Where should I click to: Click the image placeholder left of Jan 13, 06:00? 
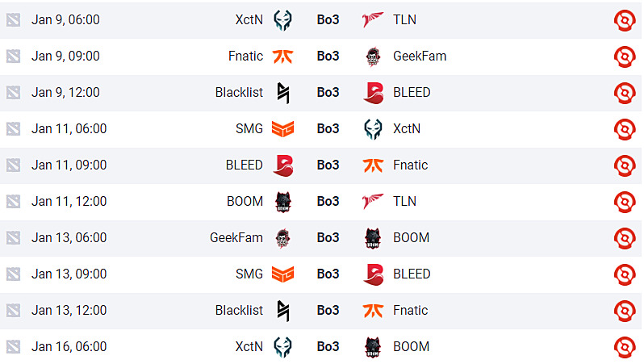click(12, 237)
